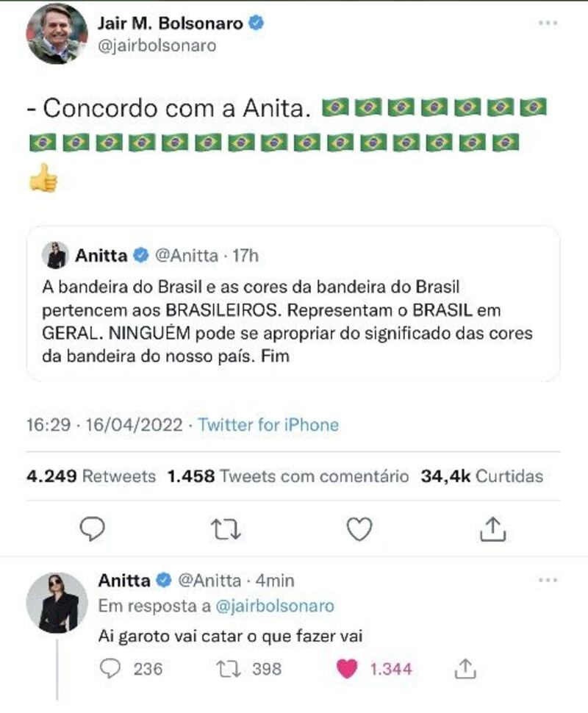Retweet Anitta's reply showing 398 retweets
Viewport: 588px width, 713px height.
pyautogui.click(x=229, y=669)
